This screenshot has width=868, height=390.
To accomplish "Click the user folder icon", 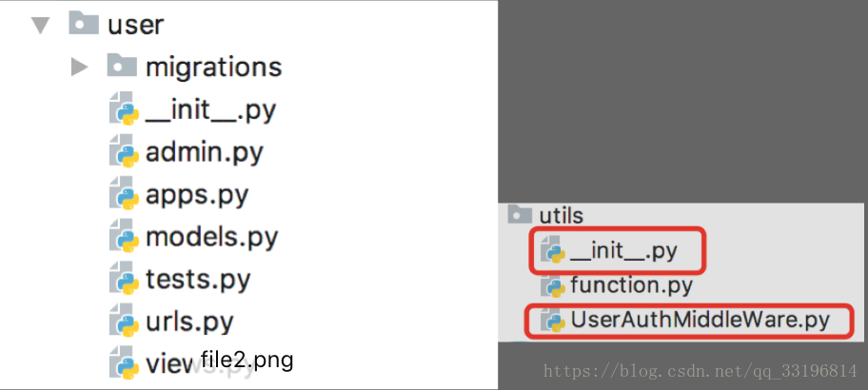I will [x=84, y=23].
